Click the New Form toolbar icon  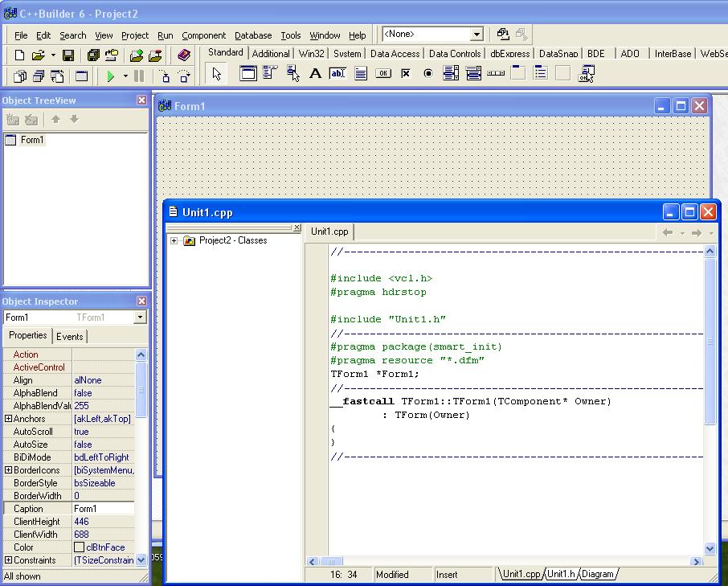[82, 76]
